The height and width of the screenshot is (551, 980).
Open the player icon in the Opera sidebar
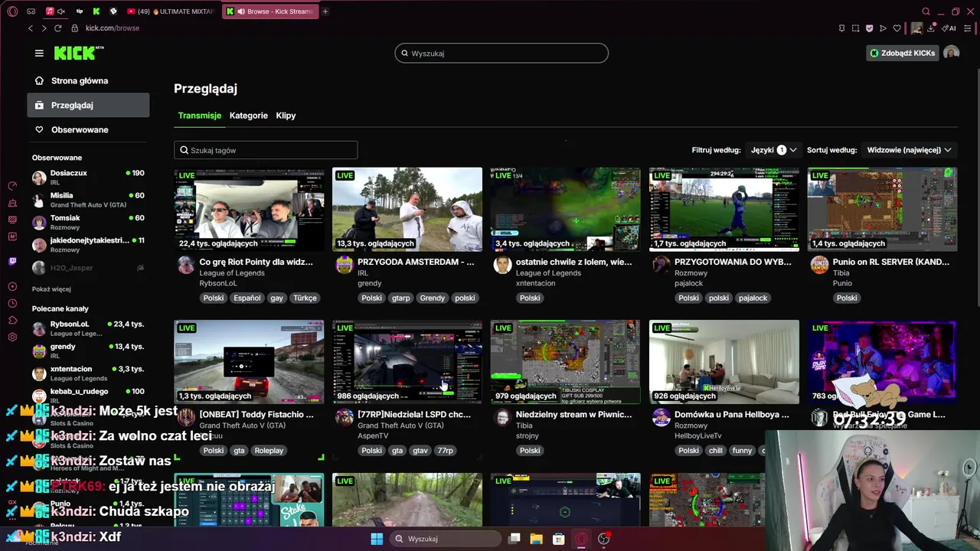pyautogui.click(x=12, y=287)
